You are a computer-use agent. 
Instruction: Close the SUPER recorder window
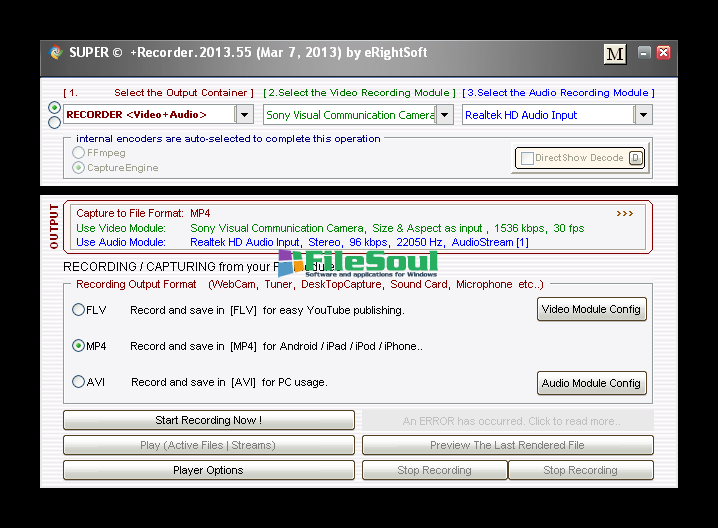[663, 53]
